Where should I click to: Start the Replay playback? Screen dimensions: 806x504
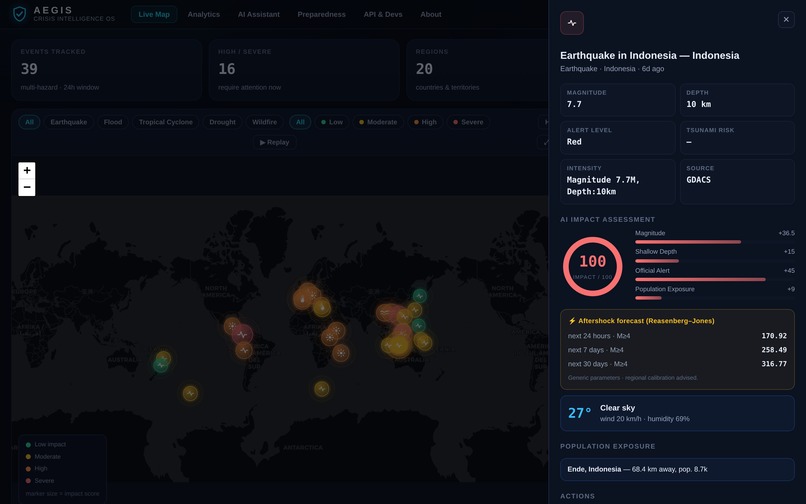(274, 142)
